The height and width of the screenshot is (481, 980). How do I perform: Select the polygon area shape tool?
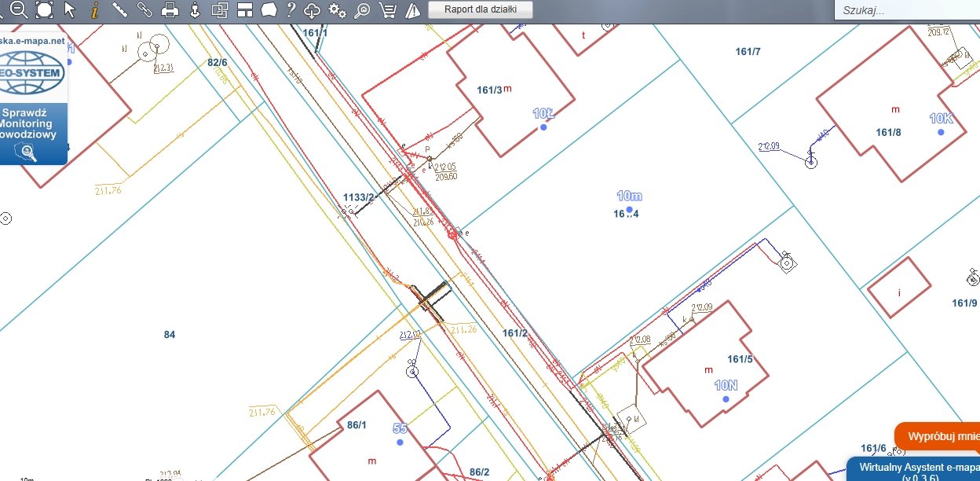(x=269, y=9)
